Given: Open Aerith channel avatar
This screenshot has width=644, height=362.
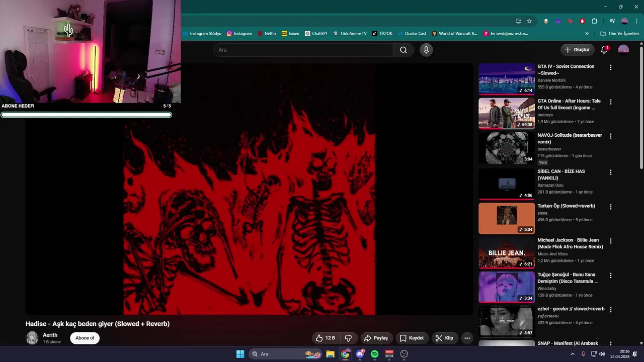Looking at the screenshot, I should (32, 338).
